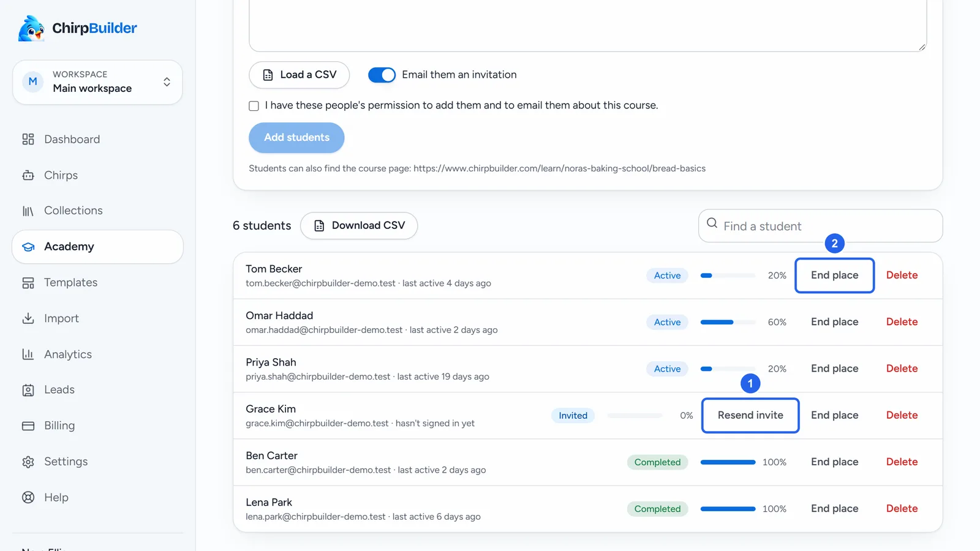Image resolution: width=980 pixels, height=551 pixels.
Task: Click the Load a CSV button
Action: (x=300, y=75)
